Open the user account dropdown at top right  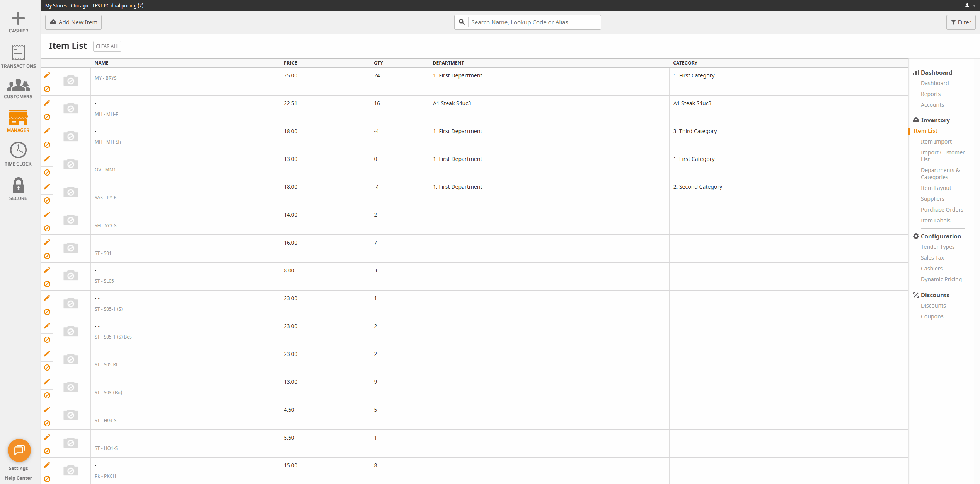(x=970, y=5)
